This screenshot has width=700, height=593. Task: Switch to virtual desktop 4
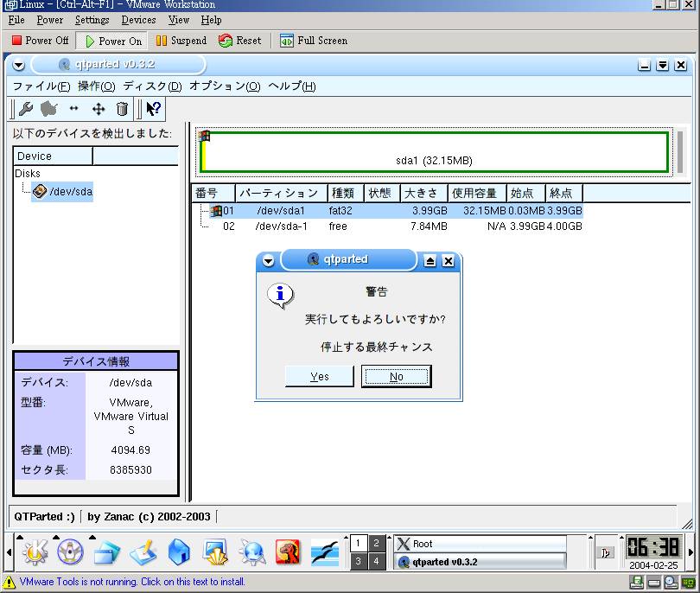coord(376,561)
